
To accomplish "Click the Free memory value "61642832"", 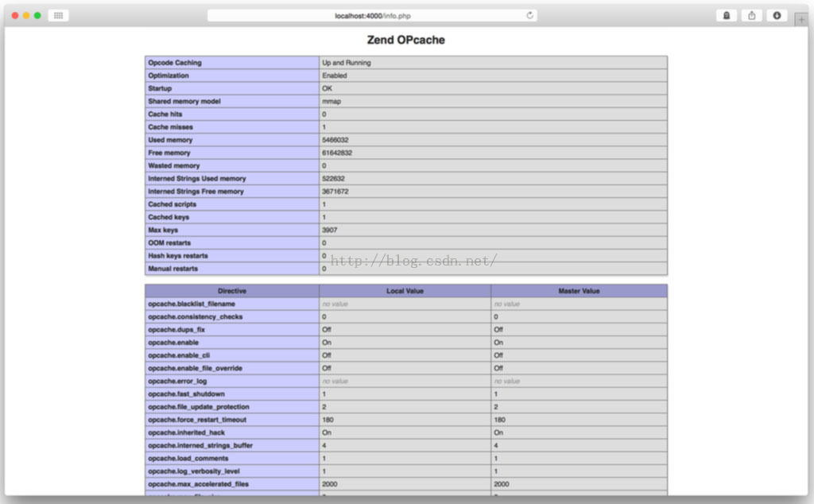I will click(337, 153).
